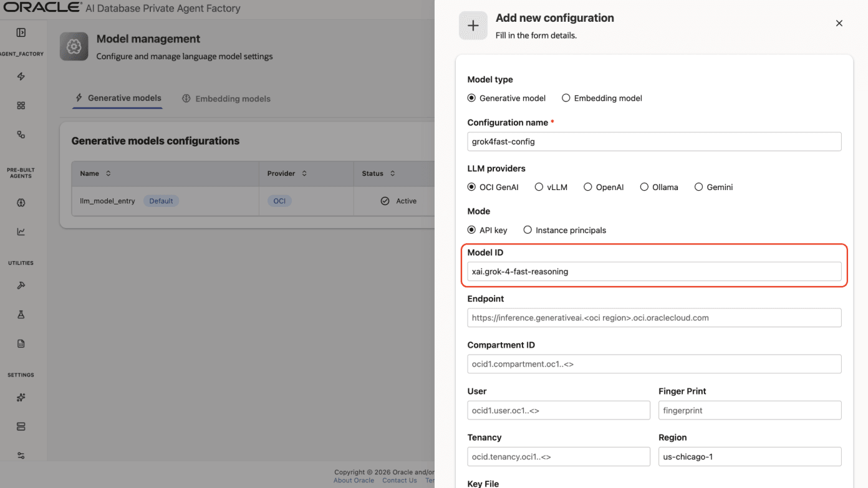Open the hammer icon under Utilities
This screenshot has width=868, height=488.
[x=21, y=285]
